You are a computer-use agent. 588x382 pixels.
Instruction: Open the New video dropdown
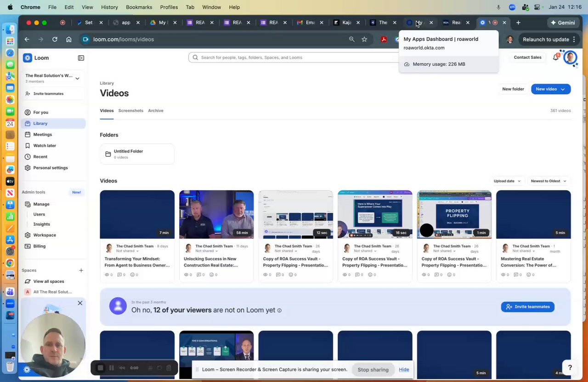551,89
